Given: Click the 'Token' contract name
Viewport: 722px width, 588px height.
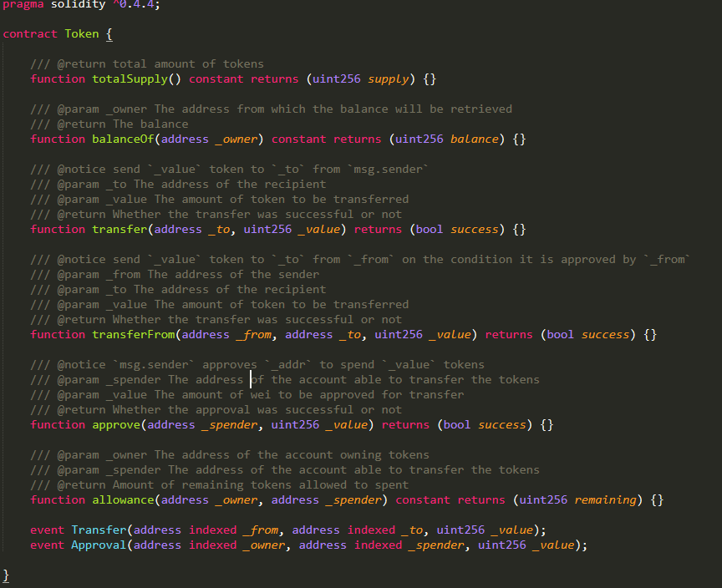Looking at the screenshot, I should [82, 34].
